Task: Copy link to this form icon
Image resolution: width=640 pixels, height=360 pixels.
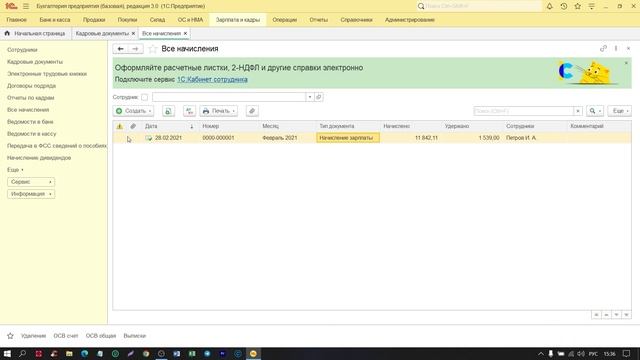Action: point(603,49)
